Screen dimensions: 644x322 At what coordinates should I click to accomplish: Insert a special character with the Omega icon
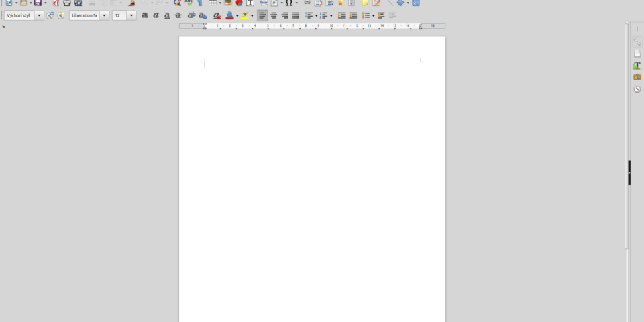(x=288, y=3)
